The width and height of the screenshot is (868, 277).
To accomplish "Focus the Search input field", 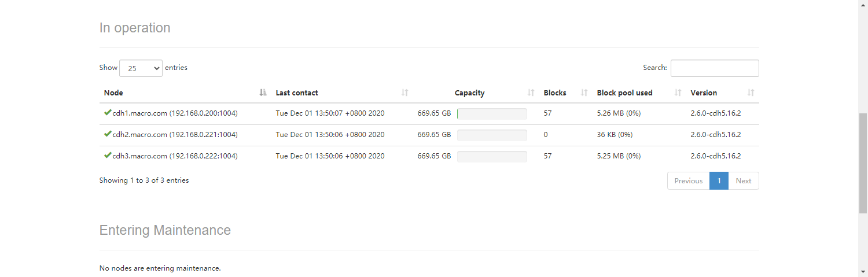I will click(715, 68).
